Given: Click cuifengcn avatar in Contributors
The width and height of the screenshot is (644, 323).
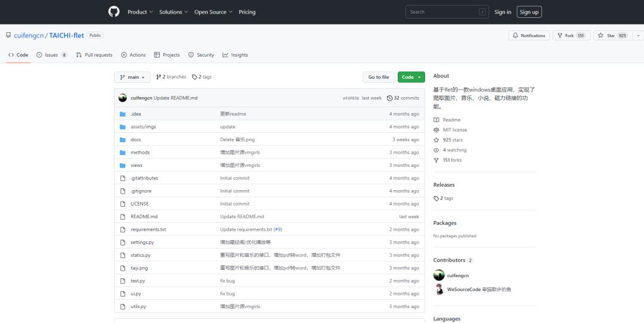Looking at the screenshot, I should pyautogui.click(x=439, y=275).
